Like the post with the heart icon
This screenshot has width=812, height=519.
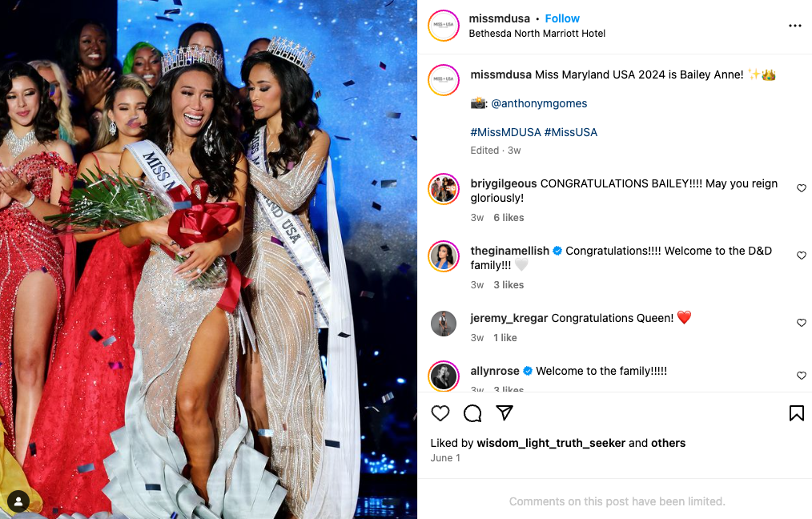[x=440, y=413]
